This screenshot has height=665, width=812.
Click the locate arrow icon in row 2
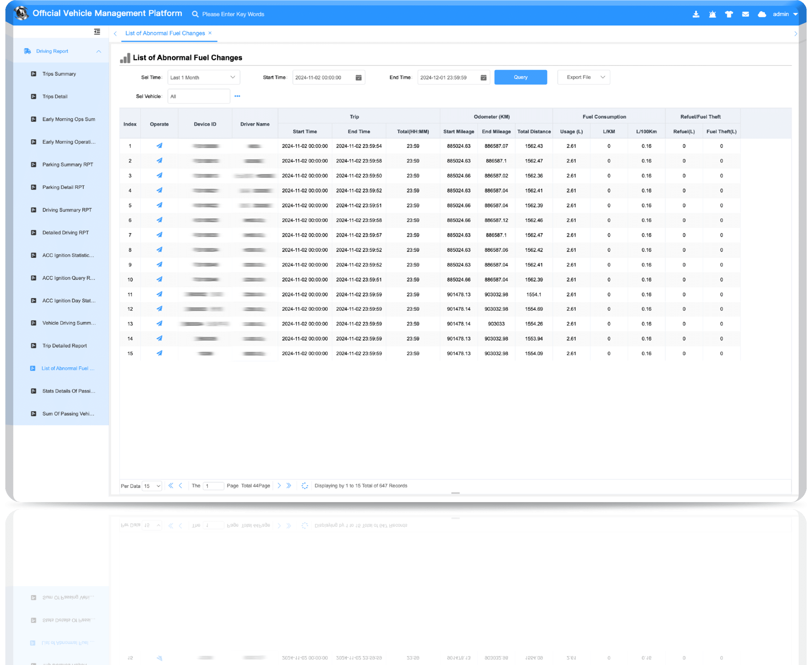click(x=159, y=161)
